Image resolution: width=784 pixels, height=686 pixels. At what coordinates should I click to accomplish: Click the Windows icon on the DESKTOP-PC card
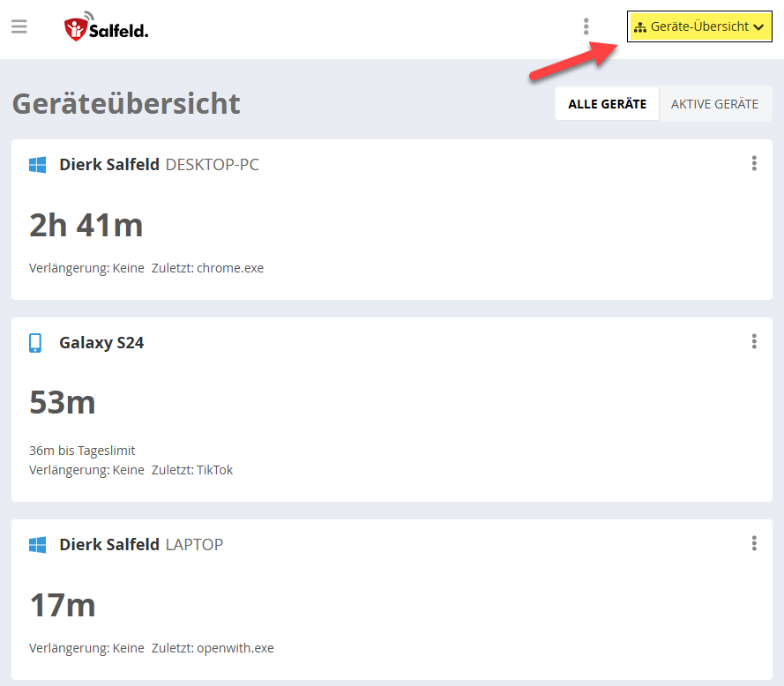[x=36, y=163]
